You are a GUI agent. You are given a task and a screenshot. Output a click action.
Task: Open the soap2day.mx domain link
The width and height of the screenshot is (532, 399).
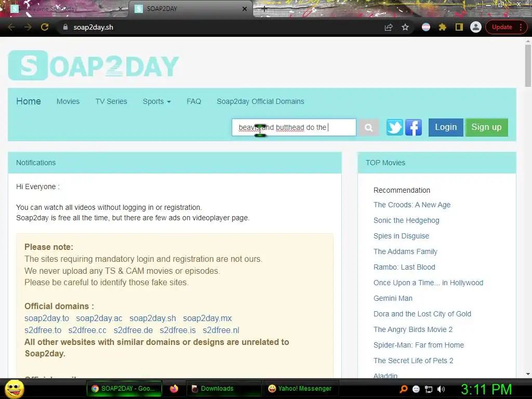tap(207, 318)
